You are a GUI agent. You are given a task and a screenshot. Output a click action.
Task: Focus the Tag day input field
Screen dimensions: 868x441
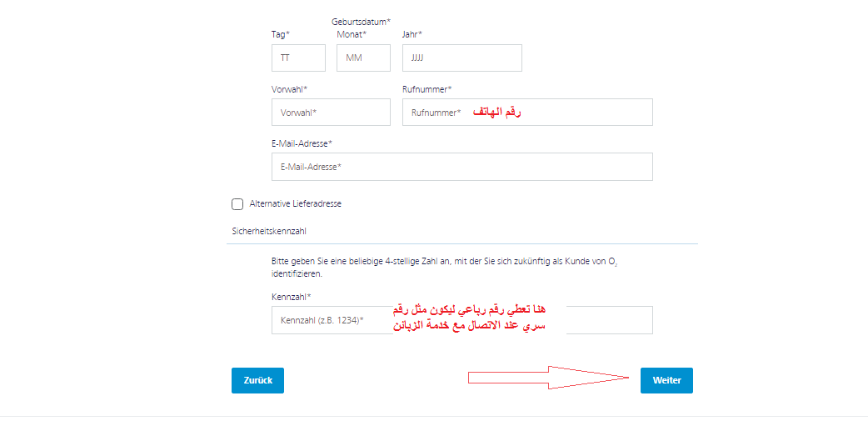coord(298,58)
